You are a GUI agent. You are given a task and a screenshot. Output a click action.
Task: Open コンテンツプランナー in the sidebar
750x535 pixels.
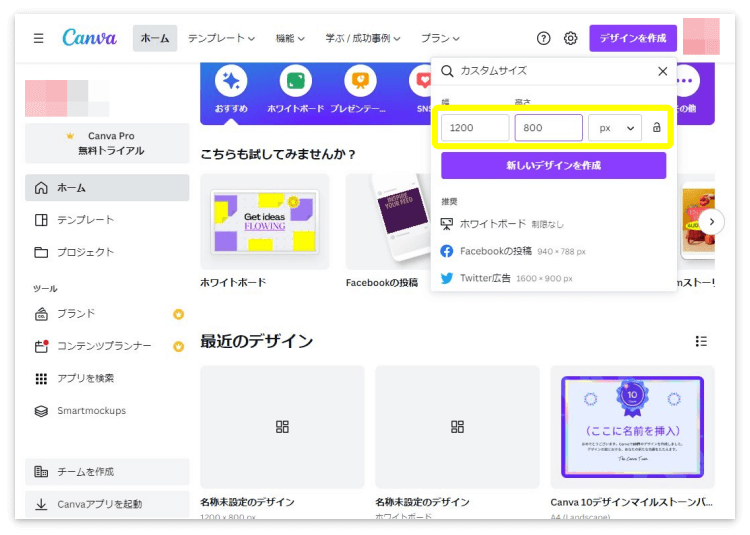[x=107, y=346]
